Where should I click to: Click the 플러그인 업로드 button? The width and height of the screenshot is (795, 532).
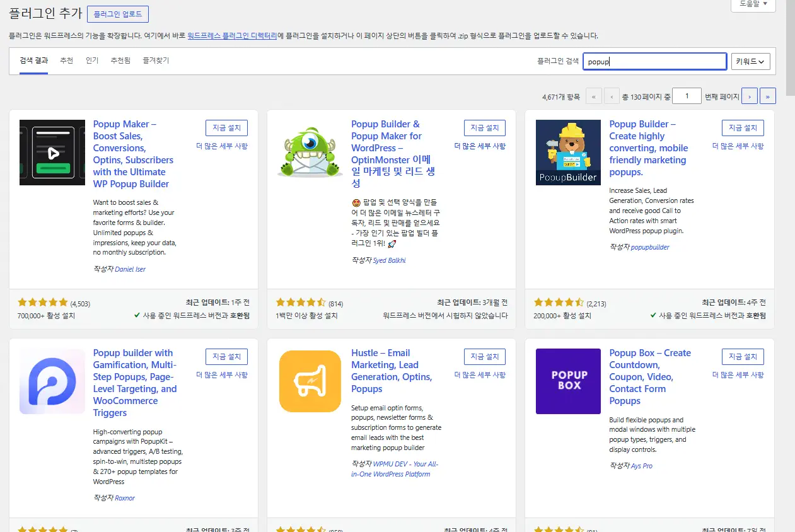pyautogui.click(x=118, y=14)
